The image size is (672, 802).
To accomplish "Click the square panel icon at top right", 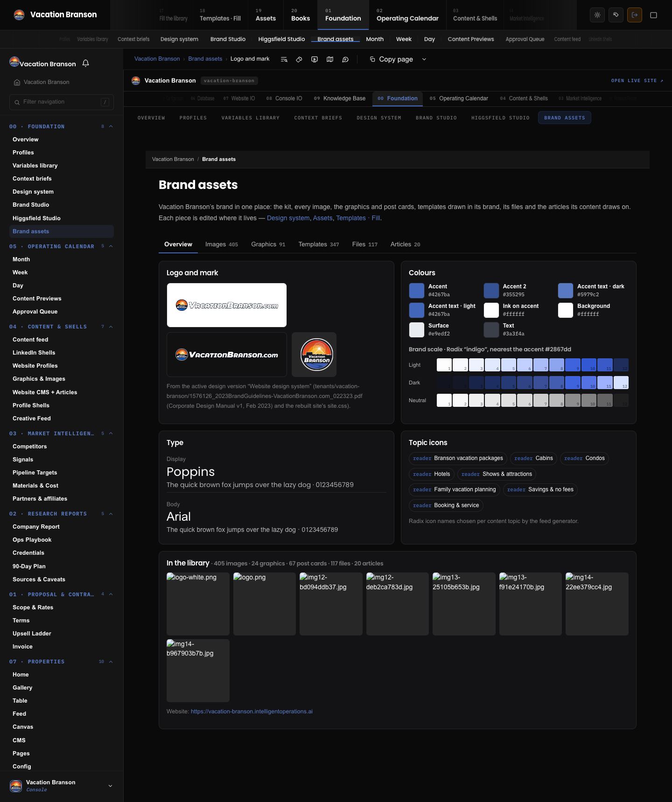I will coord(653,15).
